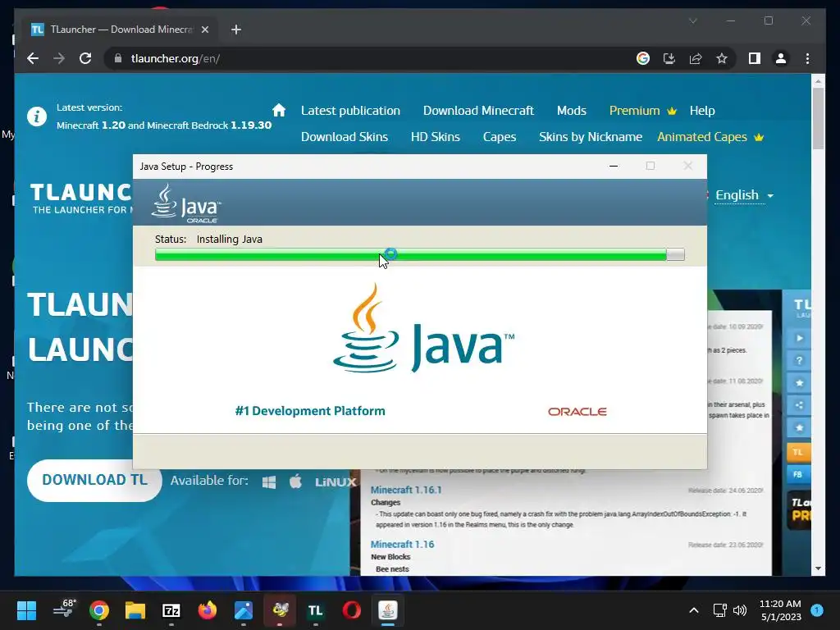Open the Help menu item
This screenshot has width=840, height=630.
click(x=702, y=111)
